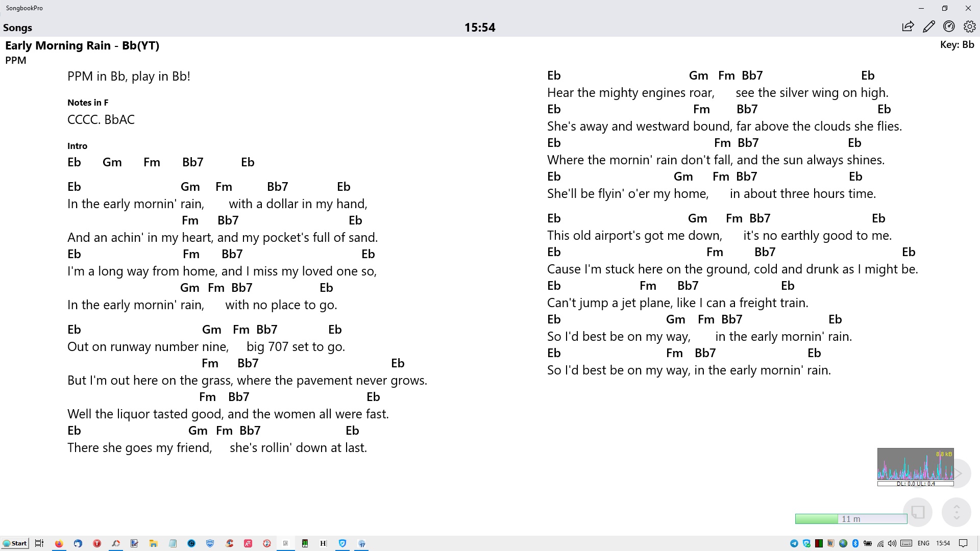Open the Action Center notifications icon

pyautogui.click(x=963, y=543)
